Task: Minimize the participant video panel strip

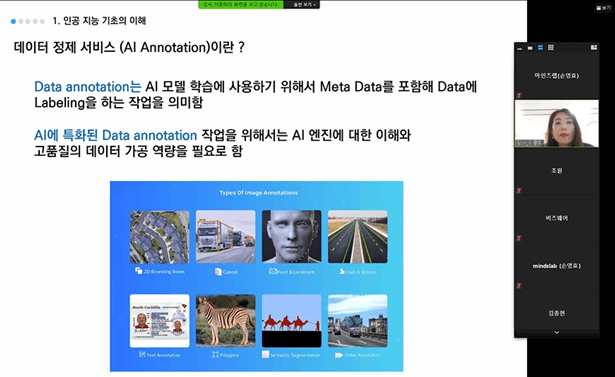Action: [x=520, y=48]
